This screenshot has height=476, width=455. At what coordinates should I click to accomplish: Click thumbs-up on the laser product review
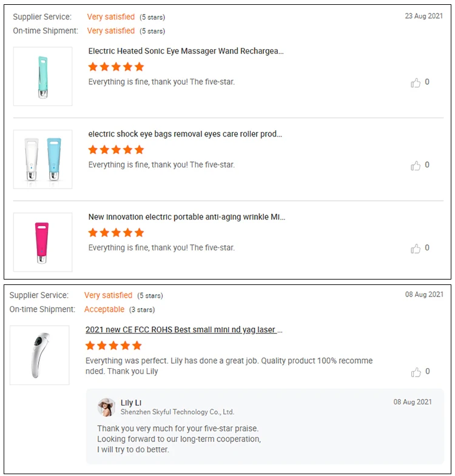point(416,372)
